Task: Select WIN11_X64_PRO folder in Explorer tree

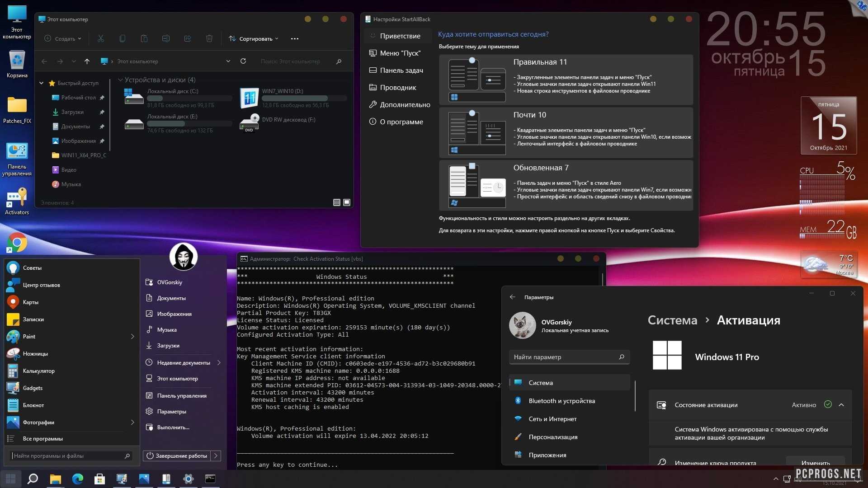Action: click(79, 155)
